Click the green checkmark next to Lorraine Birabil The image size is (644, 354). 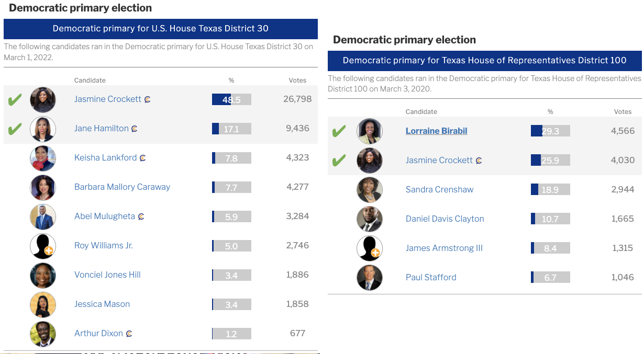tap(339, 131)
